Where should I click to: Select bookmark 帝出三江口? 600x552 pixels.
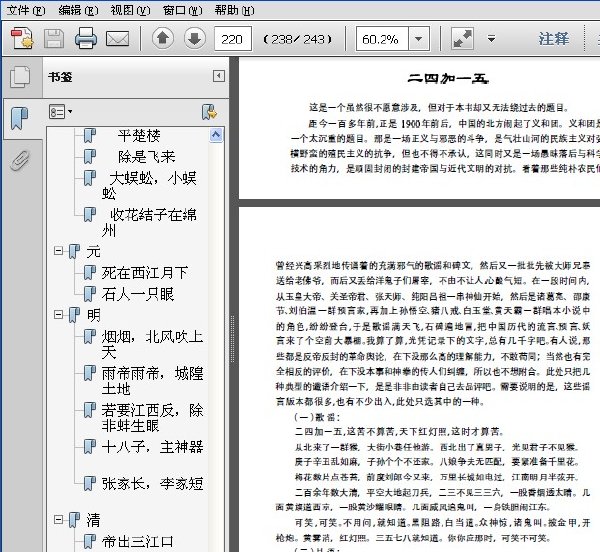pos(138,542)
